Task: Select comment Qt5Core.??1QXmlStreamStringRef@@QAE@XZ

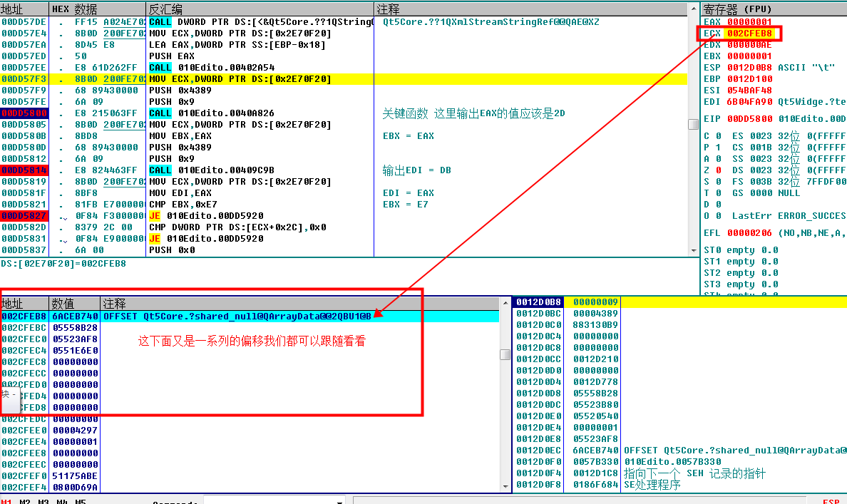Action: pos(491,22)
